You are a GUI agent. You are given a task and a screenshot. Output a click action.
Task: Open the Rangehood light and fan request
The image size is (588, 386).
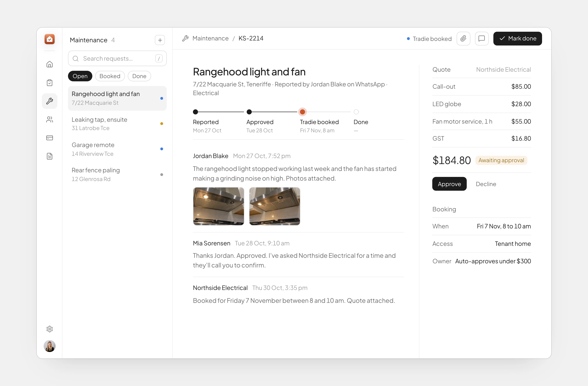117,98
